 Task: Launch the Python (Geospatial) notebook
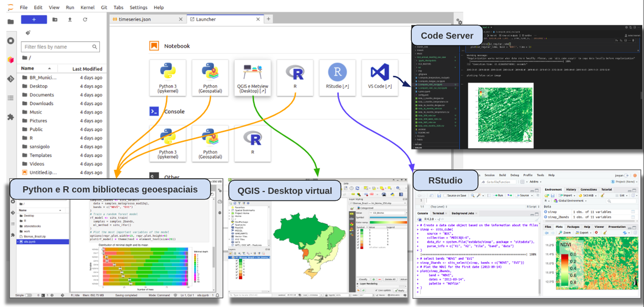click(210, 77)
